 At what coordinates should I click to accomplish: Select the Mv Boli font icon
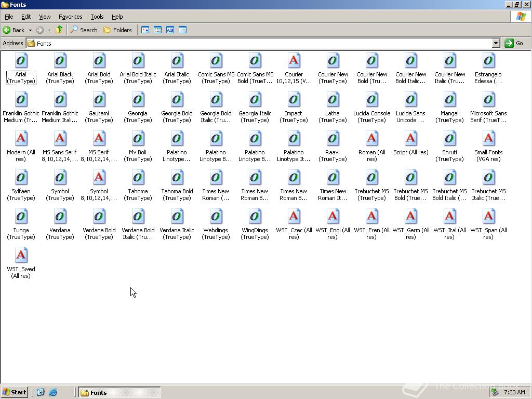(138, 139)
